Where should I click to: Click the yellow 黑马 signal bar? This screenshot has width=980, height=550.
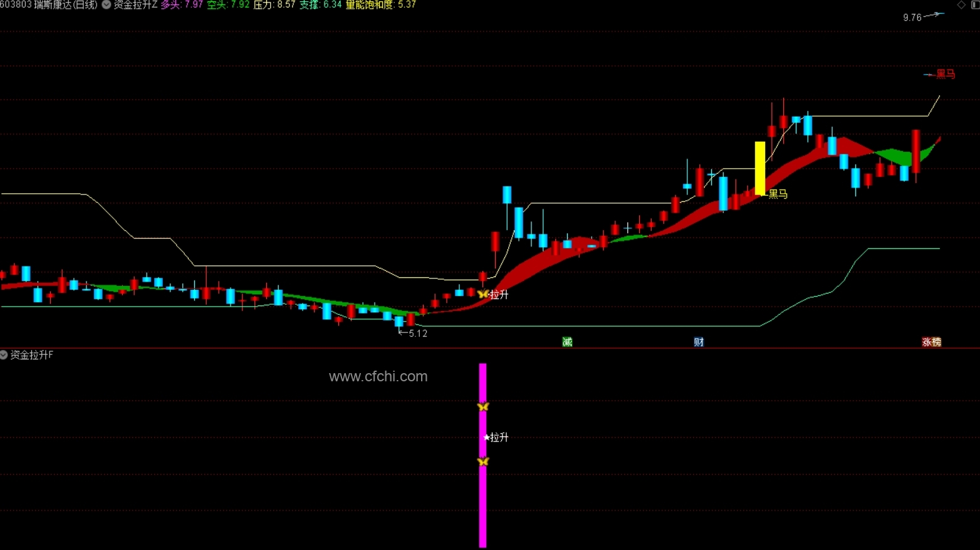760,168
